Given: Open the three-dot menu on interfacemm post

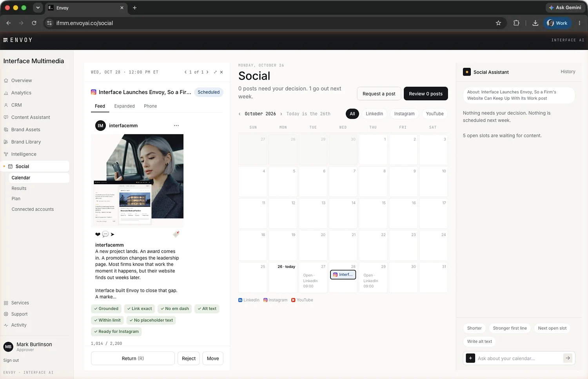Looking at the screenshot, I should [x=176, y=126].
